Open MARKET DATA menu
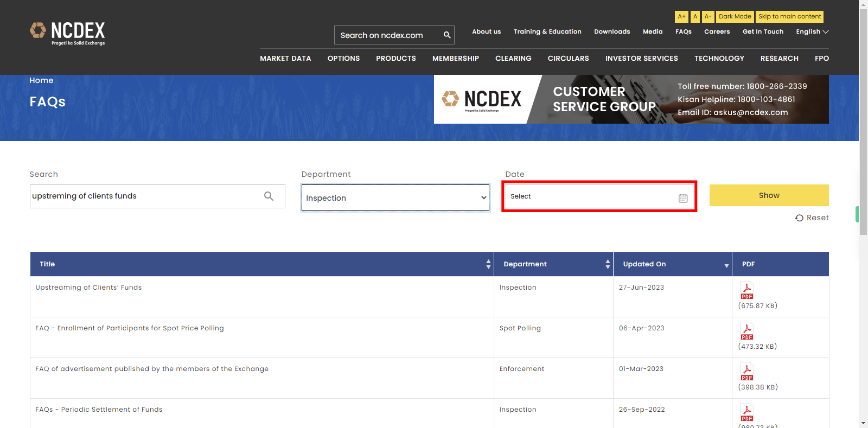 tap(285, 58)
